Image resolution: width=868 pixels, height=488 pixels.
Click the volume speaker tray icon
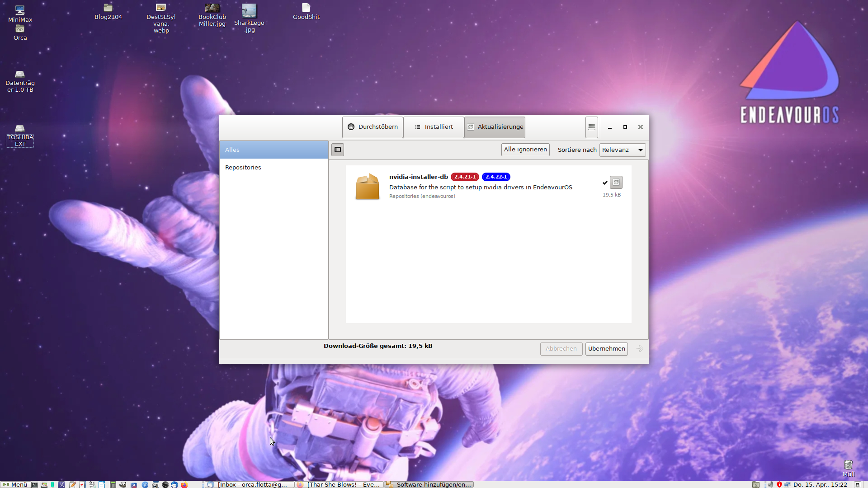[x=770, y=484]
